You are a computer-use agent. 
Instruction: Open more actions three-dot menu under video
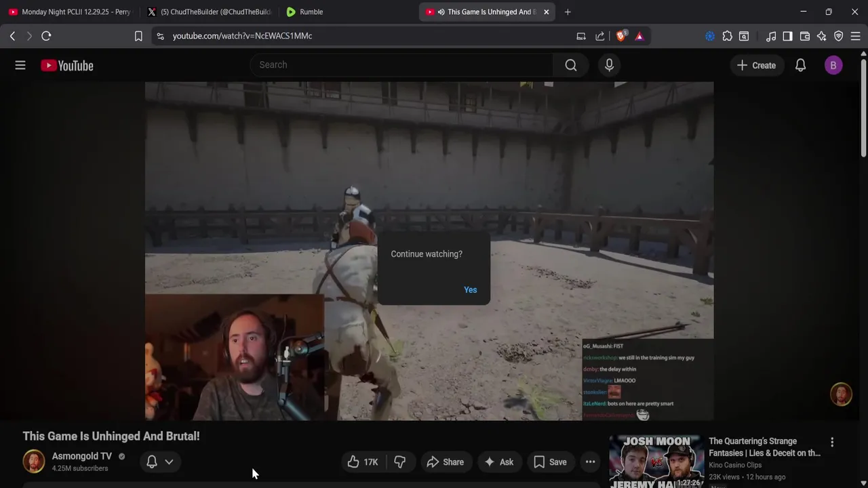pos(590,462)
